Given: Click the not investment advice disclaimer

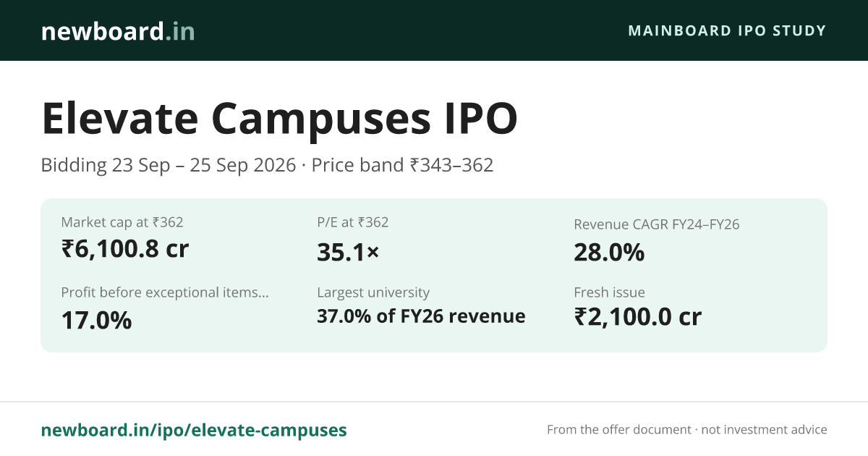Looking at the screenshot, I should (764, 430).
